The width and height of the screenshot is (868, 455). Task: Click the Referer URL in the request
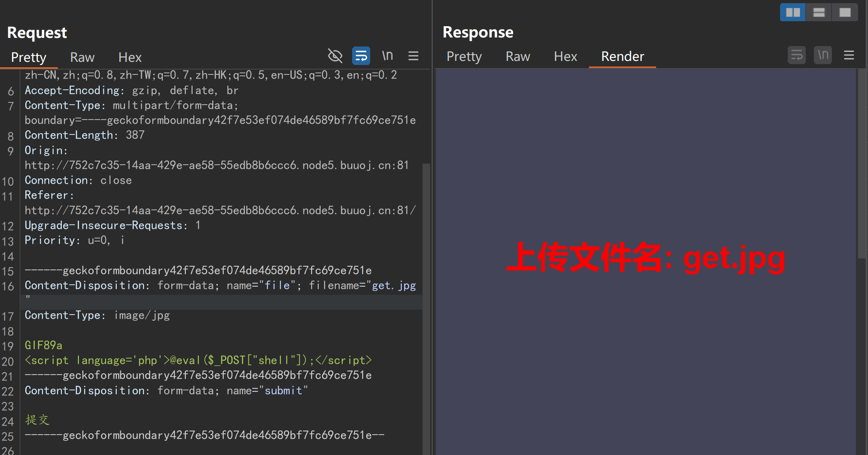point(220,210)
